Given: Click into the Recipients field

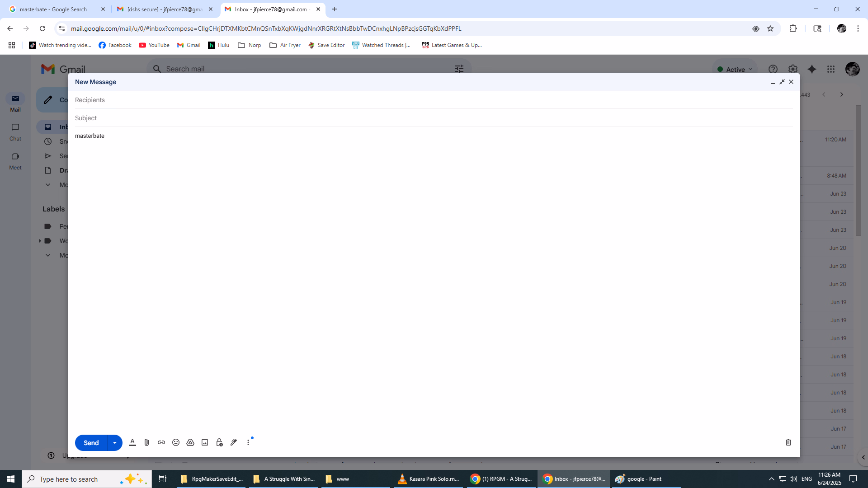Looking at the screenshot, I should [x=434, y=100].
